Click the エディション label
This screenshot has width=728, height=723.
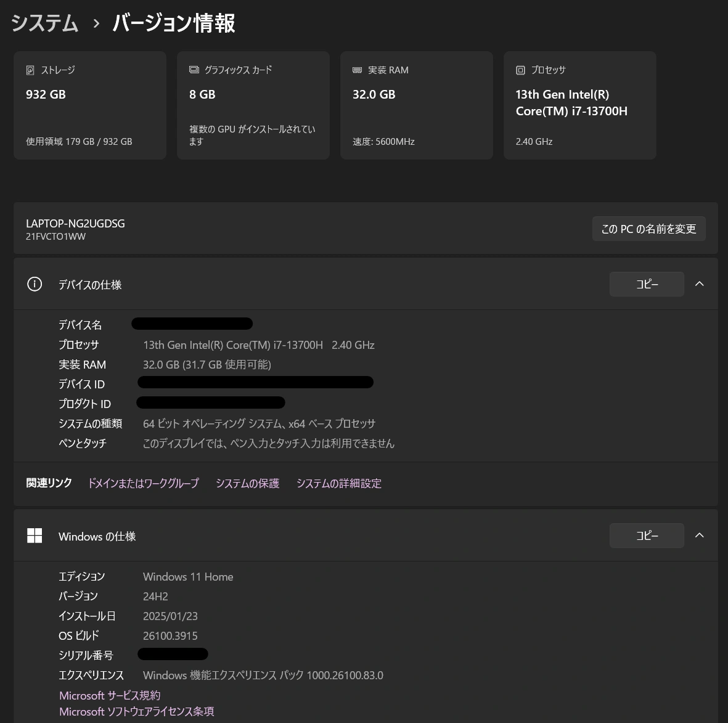(x=82, y=576)
